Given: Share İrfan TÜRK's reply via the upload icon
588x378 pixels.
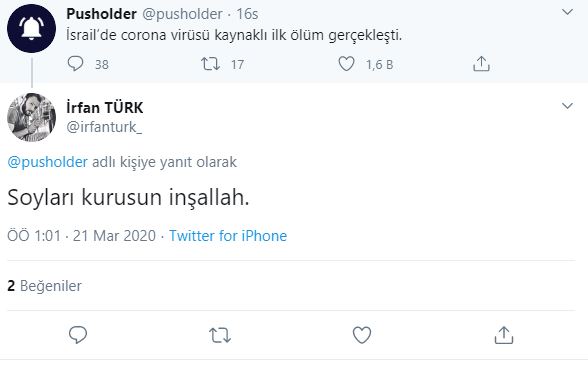Looking at the screenshot, I should (x=504, y=335).
